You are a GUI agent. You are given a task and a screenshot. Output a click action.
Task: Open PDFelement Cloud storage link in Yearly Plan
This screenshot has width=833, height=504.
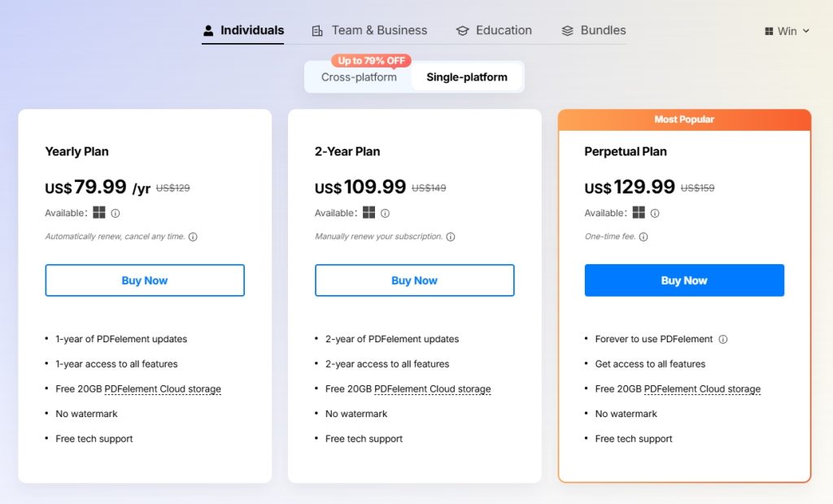163,389
